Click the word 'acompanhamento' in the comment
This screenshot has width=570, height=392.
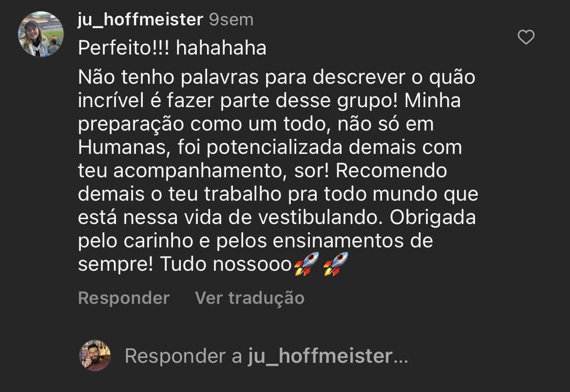point(199,170)
